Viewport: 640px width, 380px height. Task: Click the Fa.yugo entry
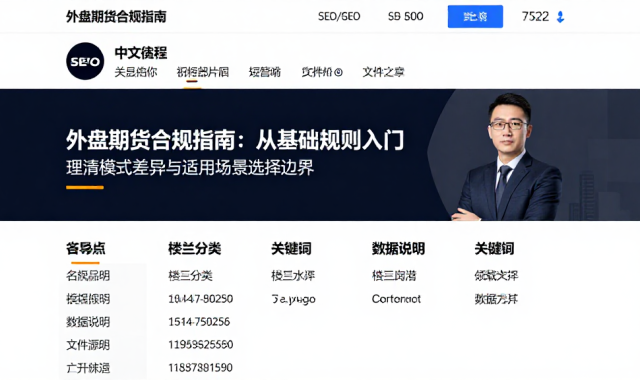pyautogui.click(x=293, y=299)
